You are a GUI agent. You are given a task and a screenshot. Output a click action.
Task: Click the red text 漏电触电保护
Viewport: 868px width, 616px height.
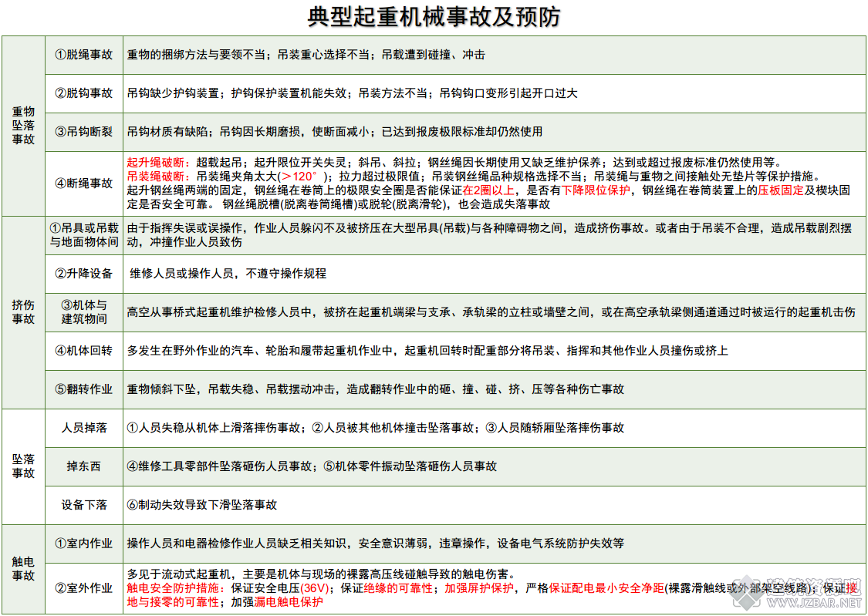pos(288,602)
